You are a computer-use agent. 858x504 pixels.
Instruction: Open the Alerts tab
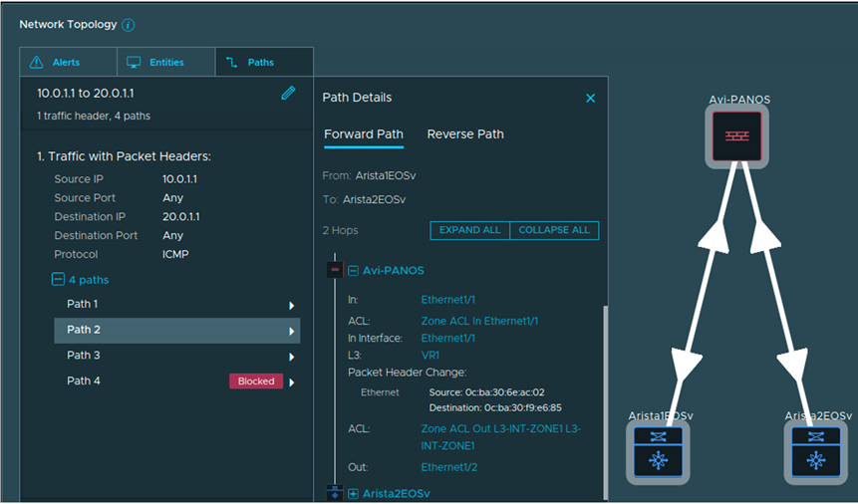click(x=69, y=62)
